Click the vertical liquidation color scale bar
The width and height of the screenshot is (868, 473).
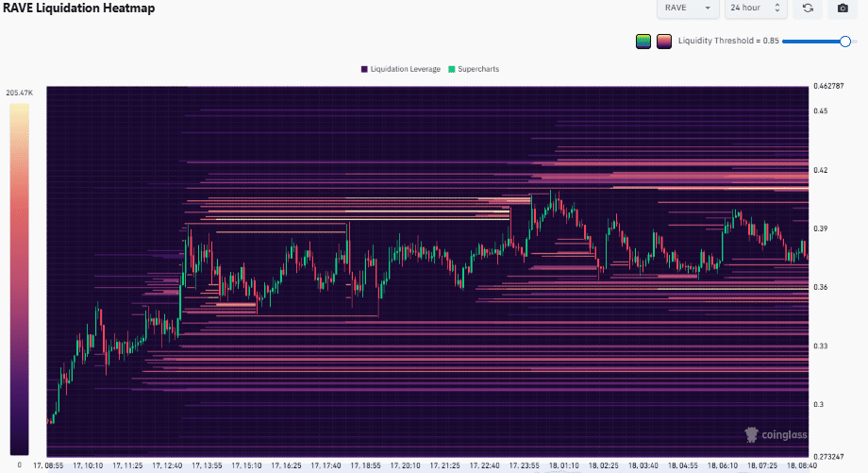click(x=20, y=279)
